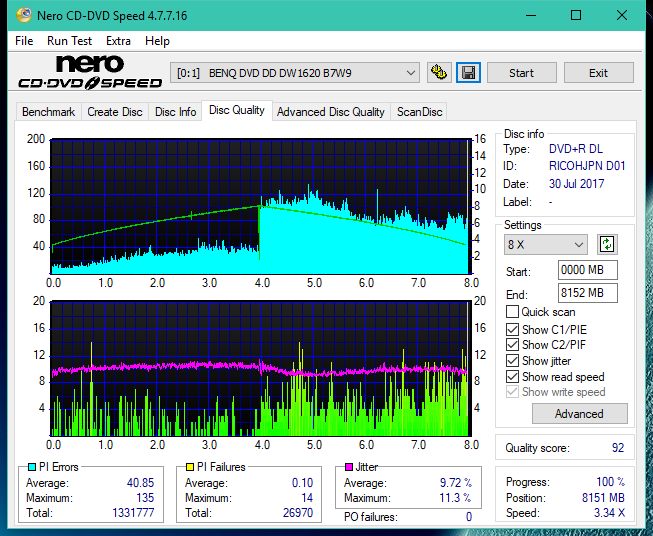653x536 pixels.
Task: Click the magenta Jitter color swatch
Action: (x=349, y=467)
